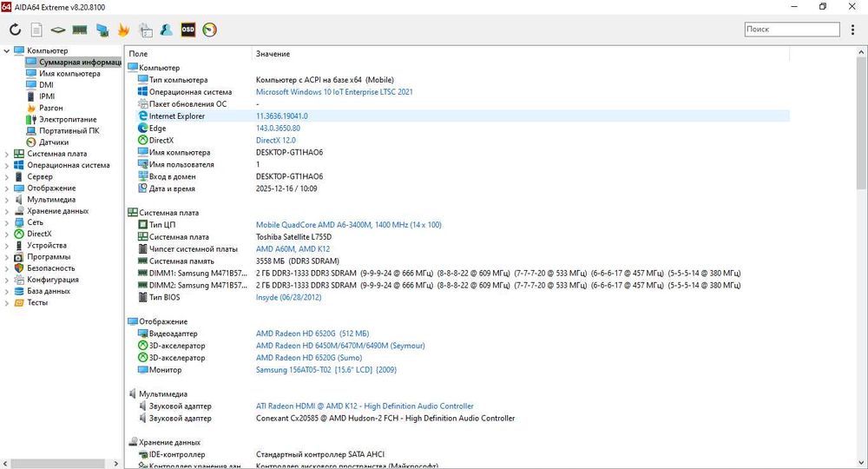
Task: Click the monitor diagnostics toolbar icon
Action: pyautogui.click(x=102, y=30)
